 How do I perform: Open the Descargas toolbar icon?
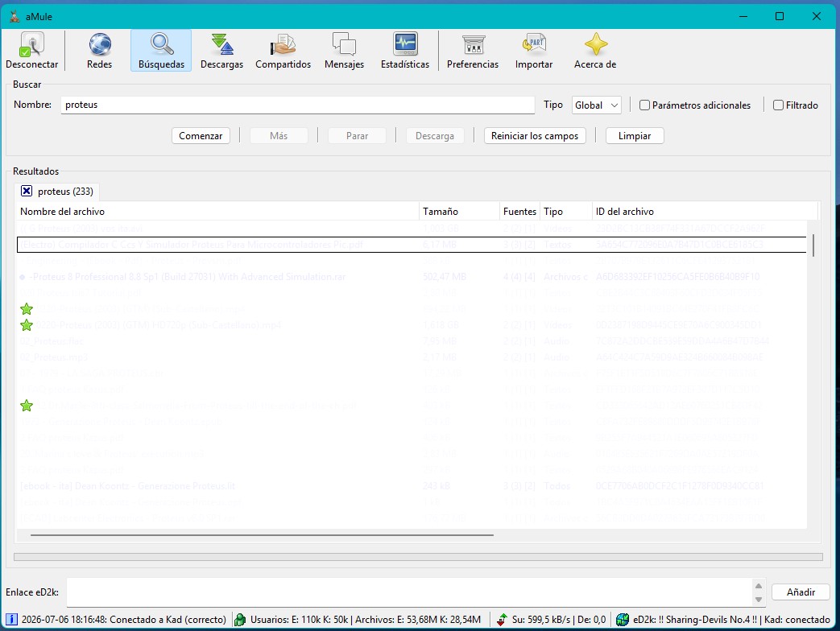[x=221, y=44]
